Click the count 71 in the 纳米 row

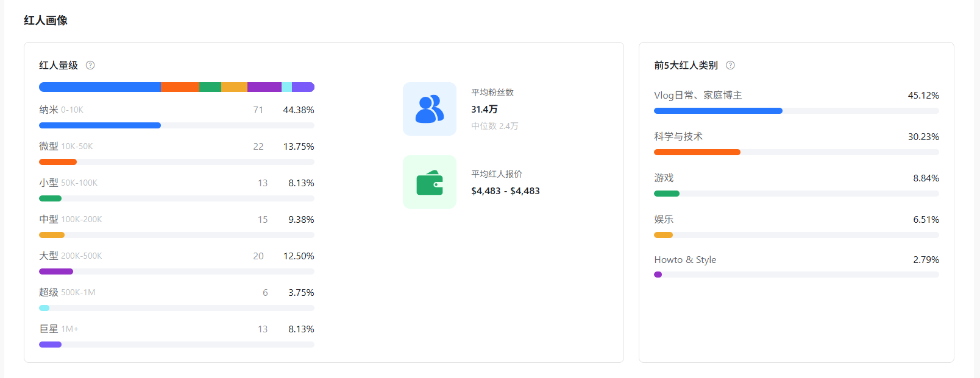(x=258, y=110)
